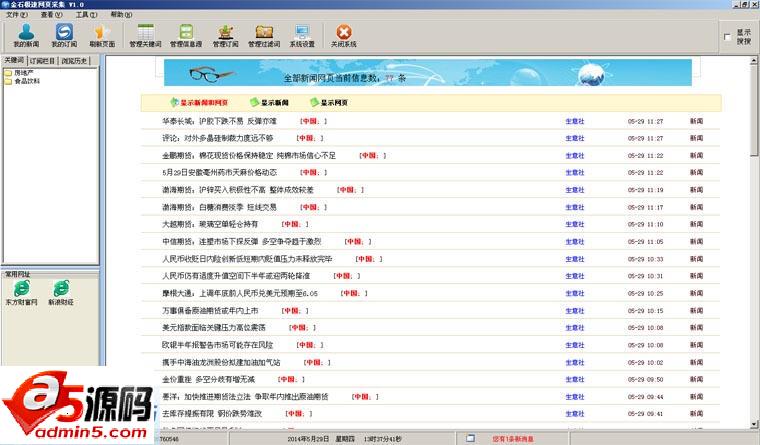
Task: Open headline 金鹏期货：棉花现货价格保持稳定
Action: (249, 156)
